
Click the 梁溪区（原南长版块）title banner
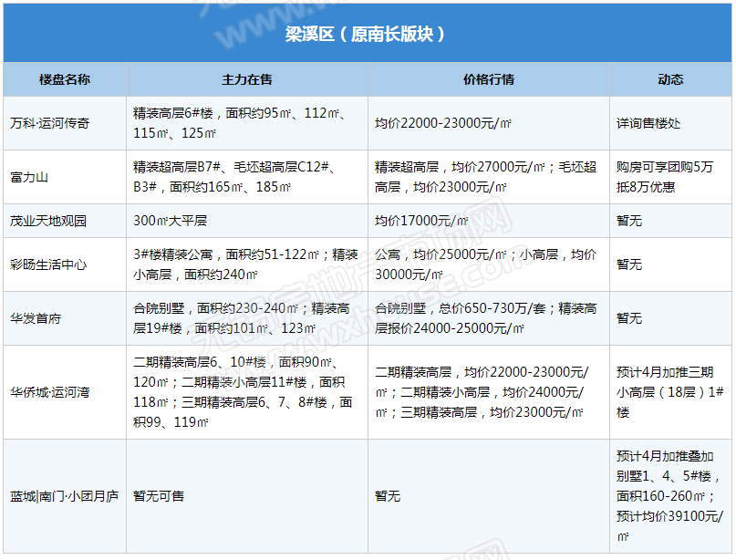(x=367, y=35)
